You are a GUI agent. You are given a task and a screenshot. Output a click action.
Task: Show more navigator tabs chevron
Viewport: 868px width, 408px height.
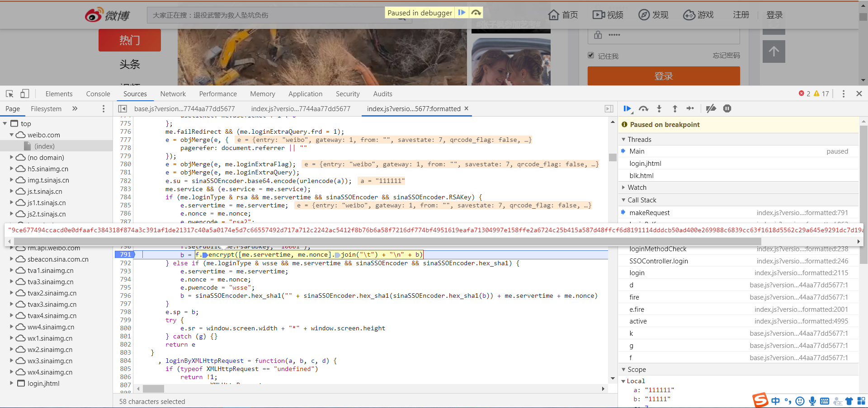[75, 108]
